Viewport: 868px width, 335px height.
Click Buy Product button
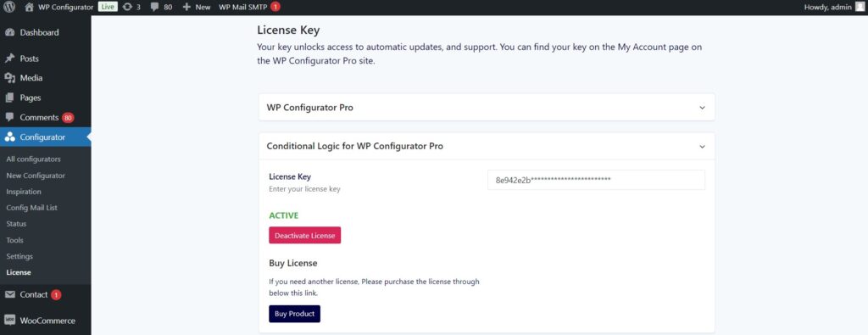click(x=294, y=314)
